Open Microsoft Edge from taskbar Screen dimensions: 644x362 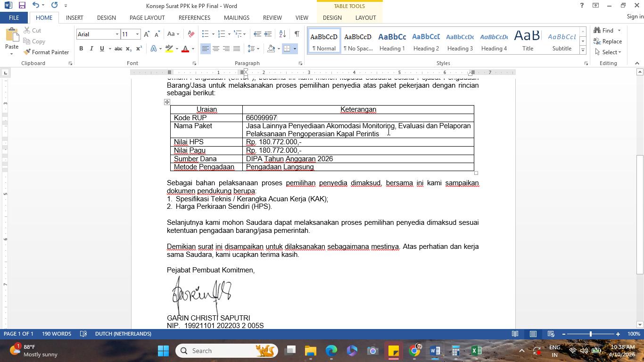pos(331,351)
